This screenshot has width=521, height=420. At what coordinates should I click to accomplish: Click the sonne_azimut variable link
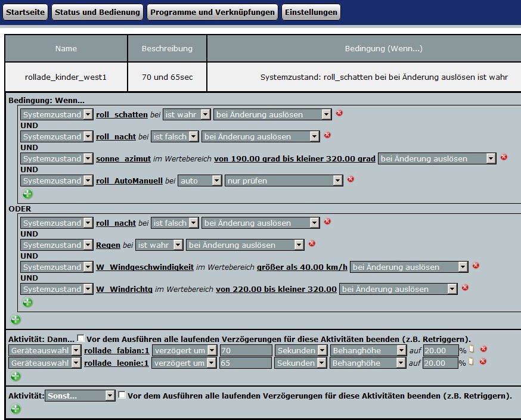[x=123, y=158]
